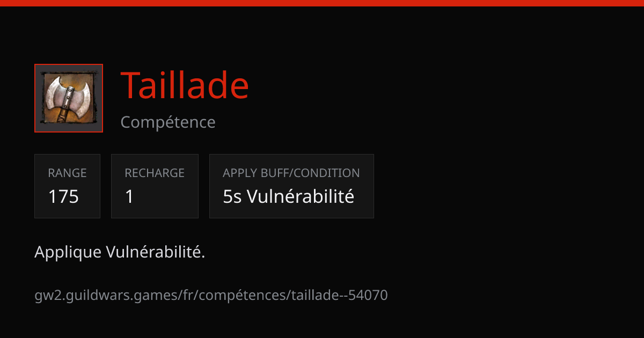Click the 175 range value
Screen dimensions: 644x338
point(63,196)
